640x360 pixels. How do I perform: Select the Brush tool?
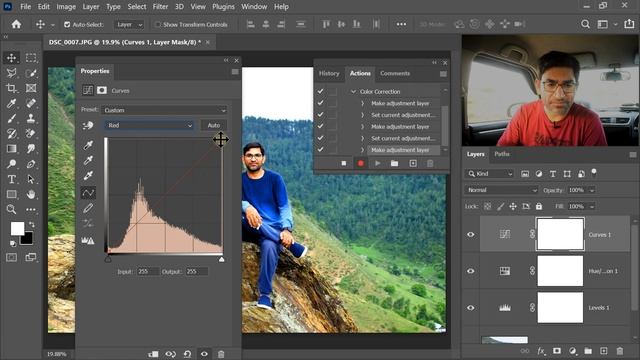[11, 118]
